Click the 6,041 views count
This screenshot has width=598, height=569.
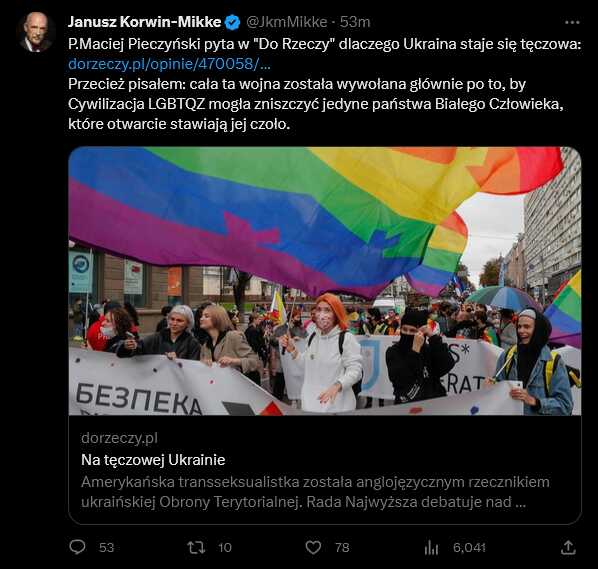469,548
